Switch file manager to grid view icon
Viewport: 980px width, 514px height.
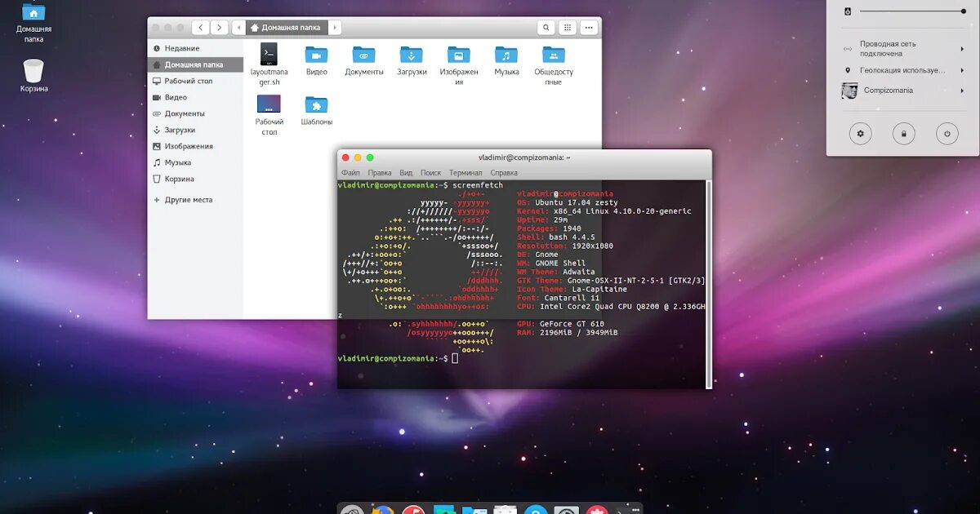568,28
